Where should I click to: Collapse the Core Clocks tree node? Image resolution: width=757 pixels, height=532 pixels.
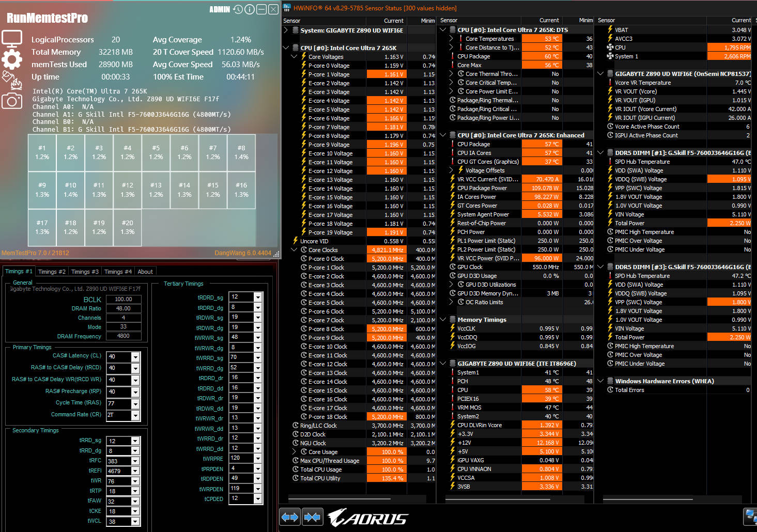point(294,250)
